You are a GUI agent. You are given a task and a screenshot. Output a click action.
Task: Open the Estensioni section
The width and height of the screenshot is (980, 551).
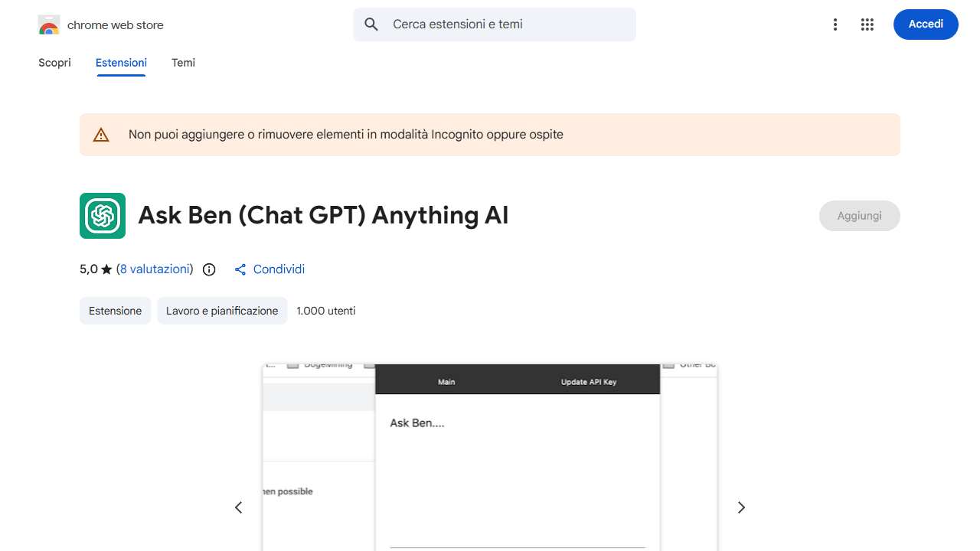click(x=121, y=63)
